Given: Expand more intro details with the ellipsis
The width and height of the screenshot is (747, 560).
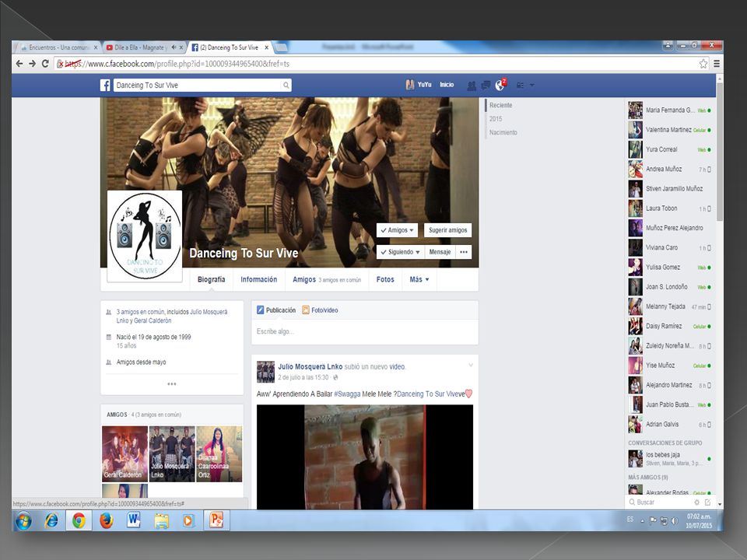Looking at the screenshot, I should pos(172,383).
